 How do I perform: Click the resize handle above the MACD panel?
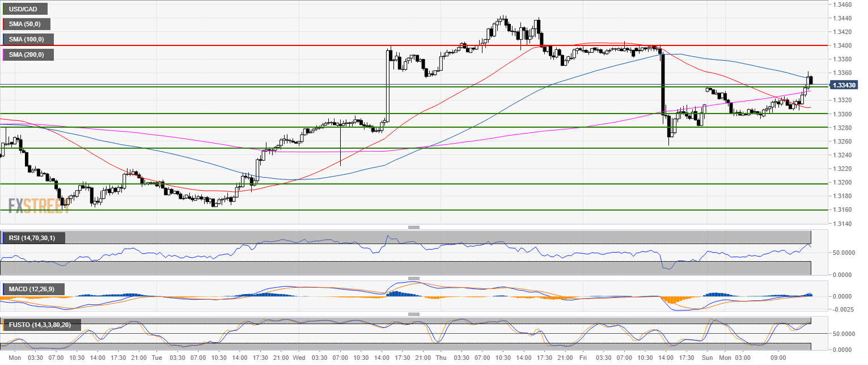[413, 279]
